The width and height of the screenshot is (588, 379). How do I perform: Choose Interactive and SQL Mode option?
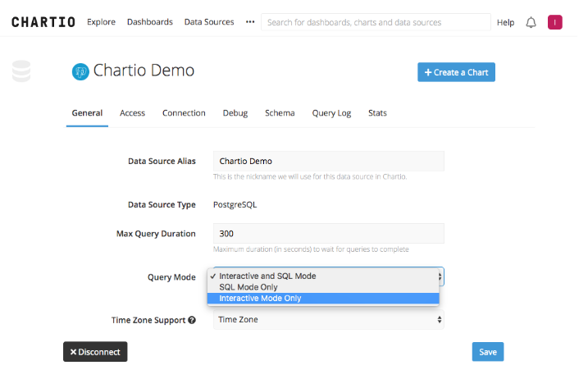323,276
